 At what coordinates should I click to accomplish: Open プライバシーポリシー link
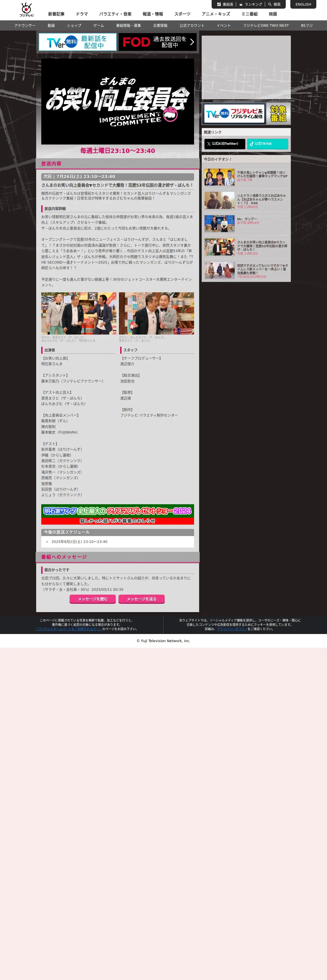click(232, 629)
